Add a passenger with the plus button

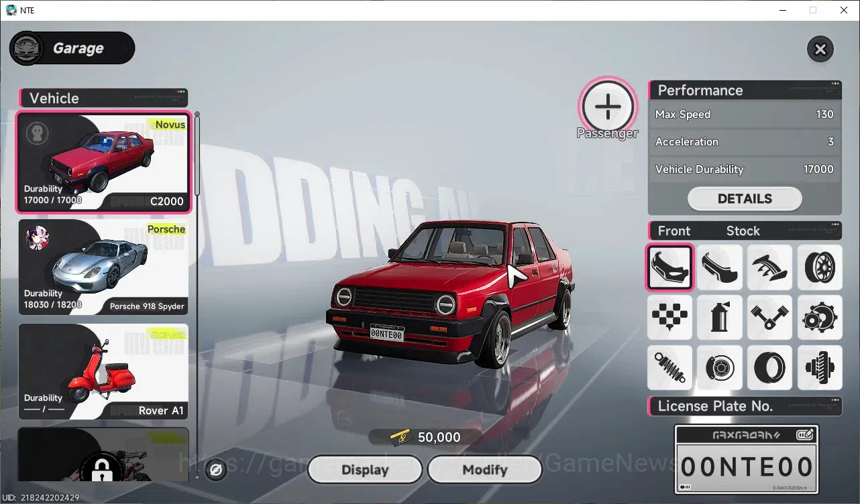tap(607, 106)
